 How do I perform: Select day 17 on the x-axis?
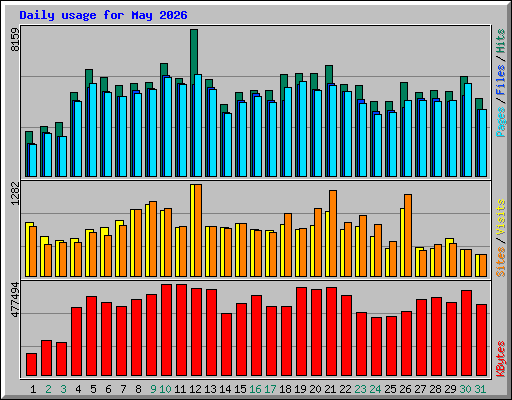pos(270,389)
